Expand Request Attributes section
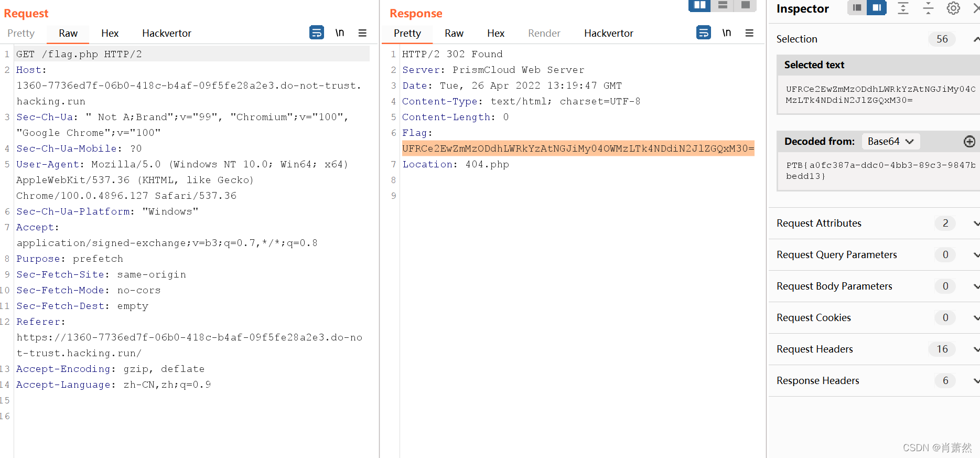 (x=976, y=223)
